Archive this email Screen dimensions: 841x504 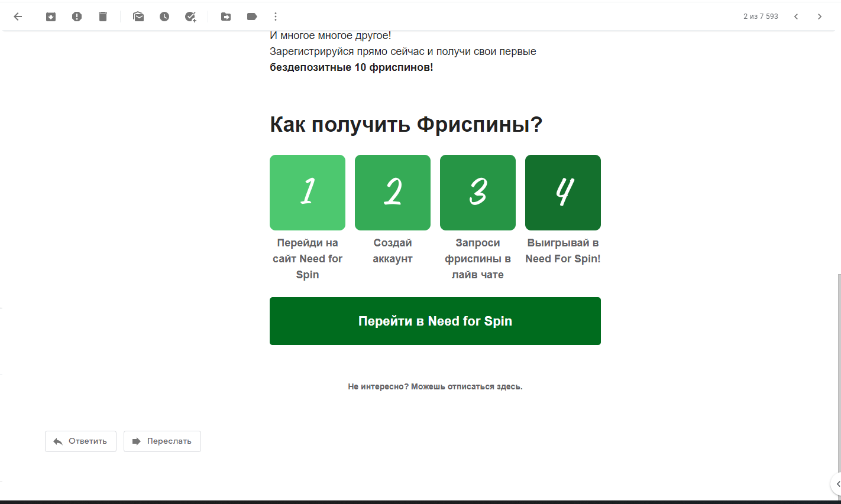coord(51,17)
